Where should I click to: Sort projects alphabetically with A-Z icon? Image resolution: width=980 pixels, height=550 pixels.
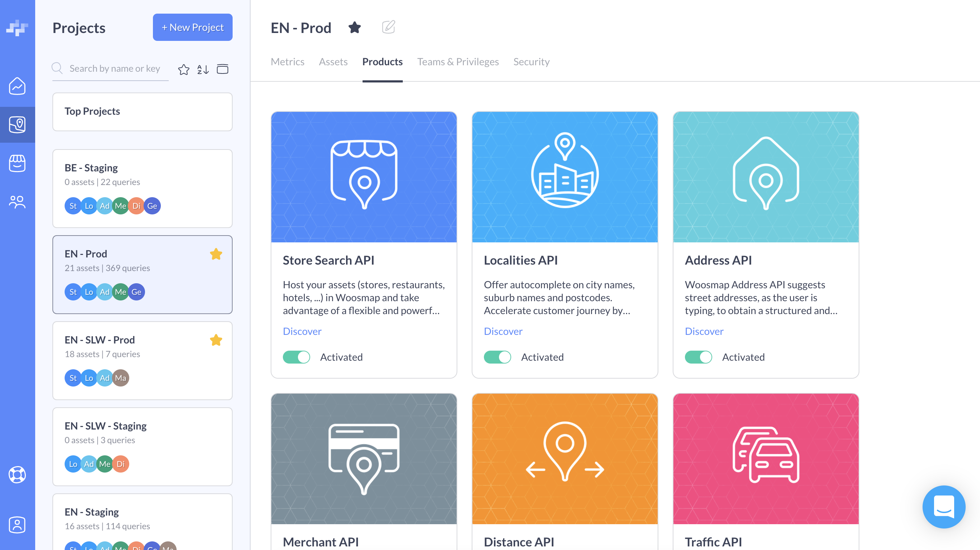point(203,69)
